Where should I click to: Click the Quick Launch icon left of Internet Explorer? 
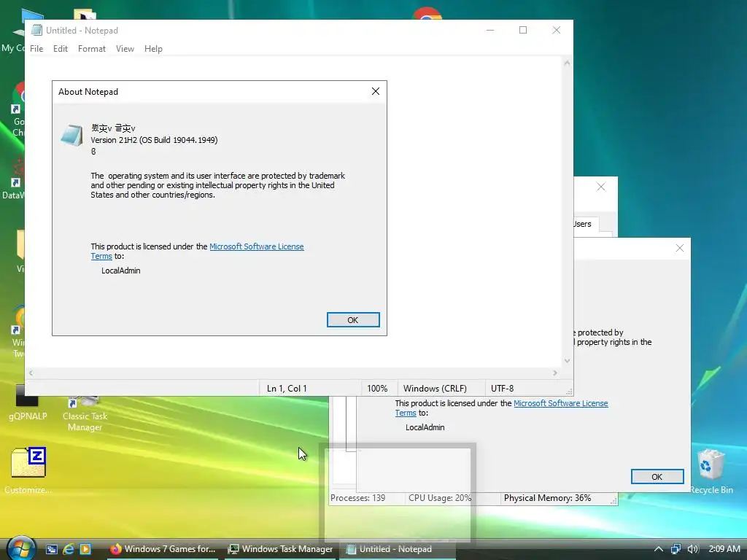[52, 549]
